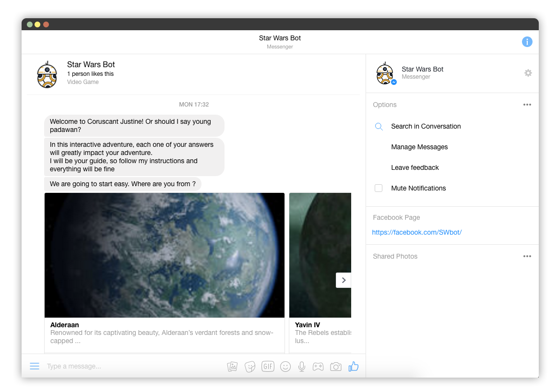The height and width of the screenshot is (392, 557).
Task: Send a thumbs-up like
Action: click(x=354, y=367)
